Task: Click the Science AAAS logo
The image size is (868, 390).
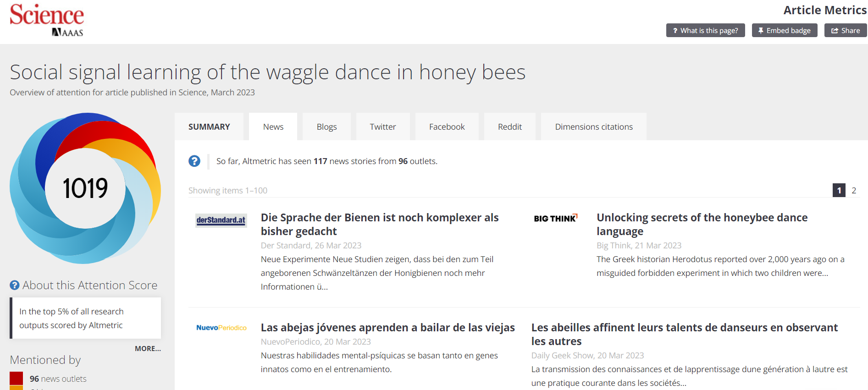Action: (x=47, y=20)
